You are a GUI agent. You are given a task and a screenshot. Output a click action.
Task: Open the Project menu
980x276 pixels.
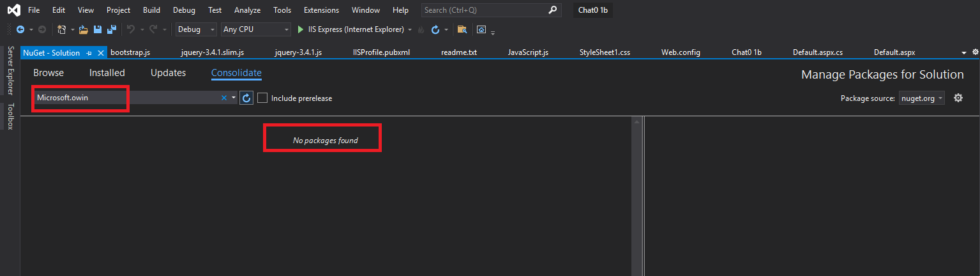(x=119, y=10)
